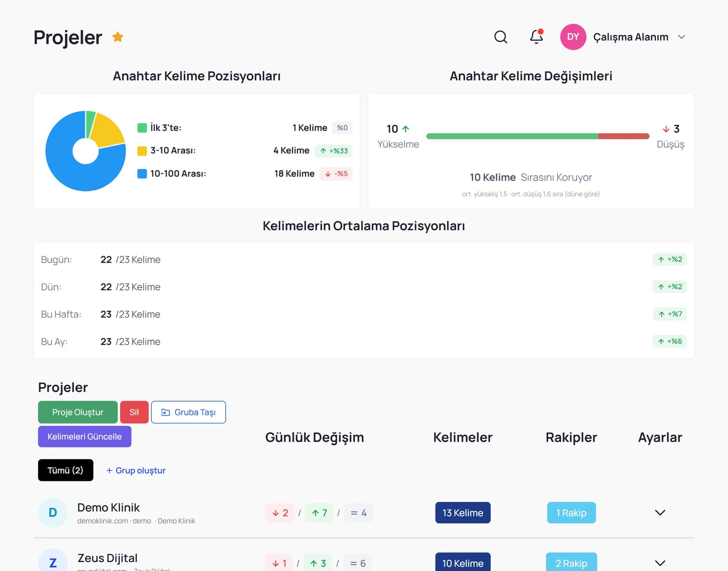The width and height of the screenshot is (728, 571).
Task: Click the +%33 change badge
Action: point(334,151)
